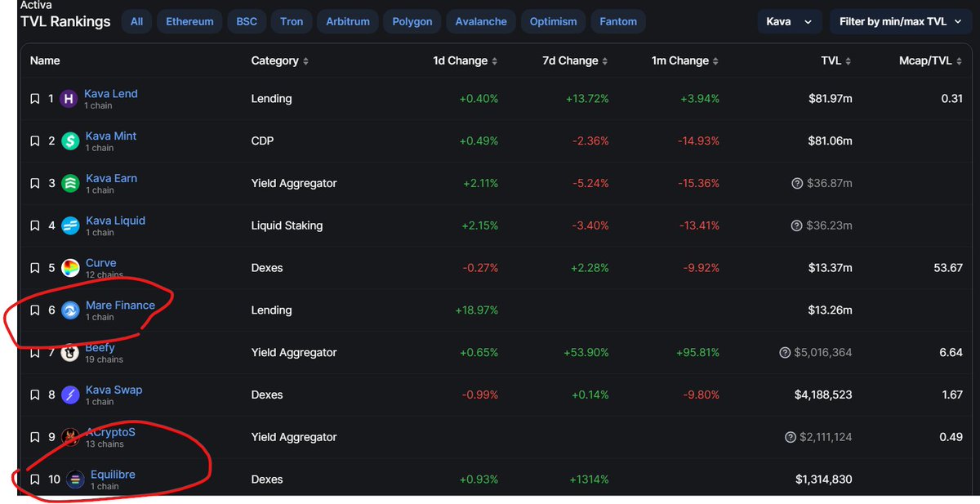Open the Curve protocol link
Viewport: 980px width, 504px height.
click(101, 263)
